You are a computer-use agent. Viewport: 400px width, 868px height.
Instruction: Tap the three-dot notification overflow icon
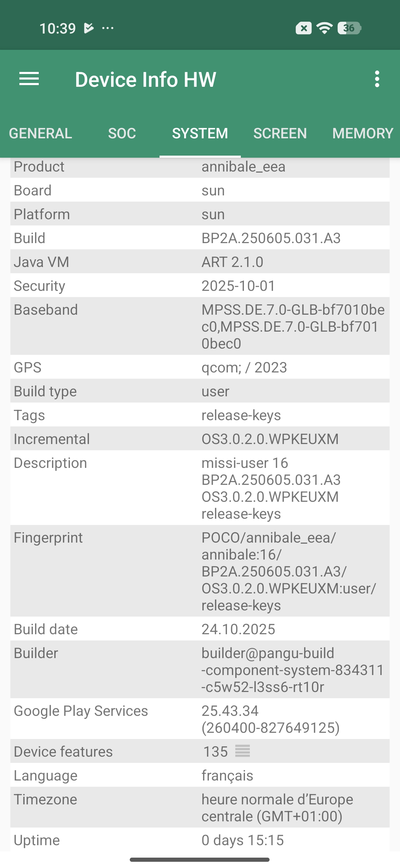[108, 28]
